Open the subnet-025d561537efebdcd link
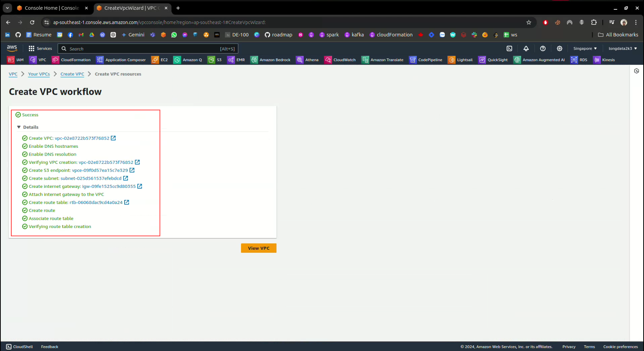 (x=91, y=178)
